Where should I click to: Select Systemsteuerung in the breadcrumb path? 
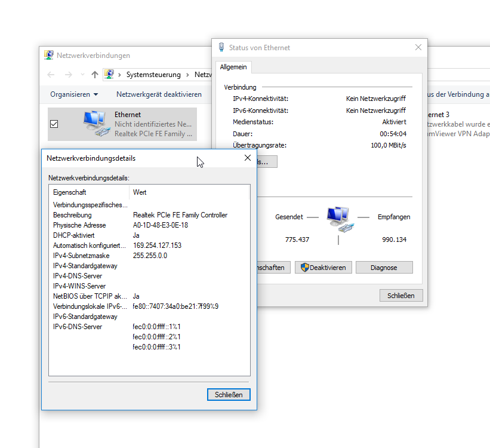pyautogui.click(x=153, y=75)
